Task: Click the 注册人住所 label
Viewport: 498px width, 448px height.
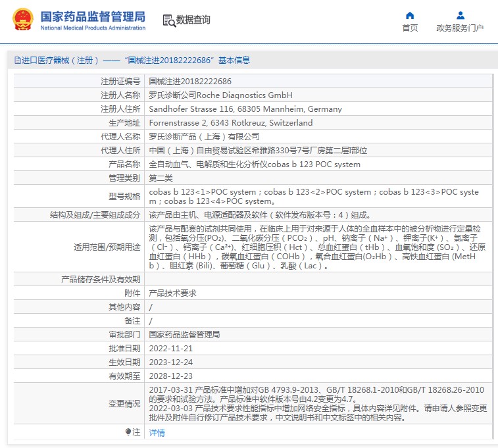Action: [120, 109]
